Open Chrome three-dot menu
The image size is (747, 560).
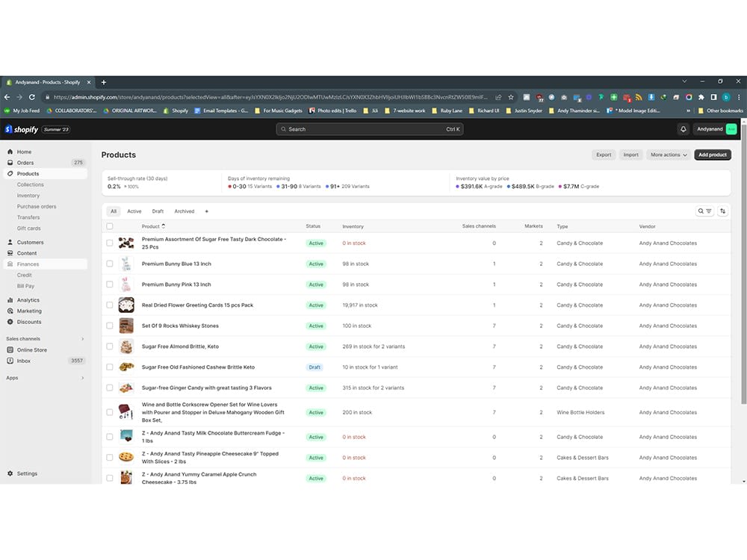point(739,97)
